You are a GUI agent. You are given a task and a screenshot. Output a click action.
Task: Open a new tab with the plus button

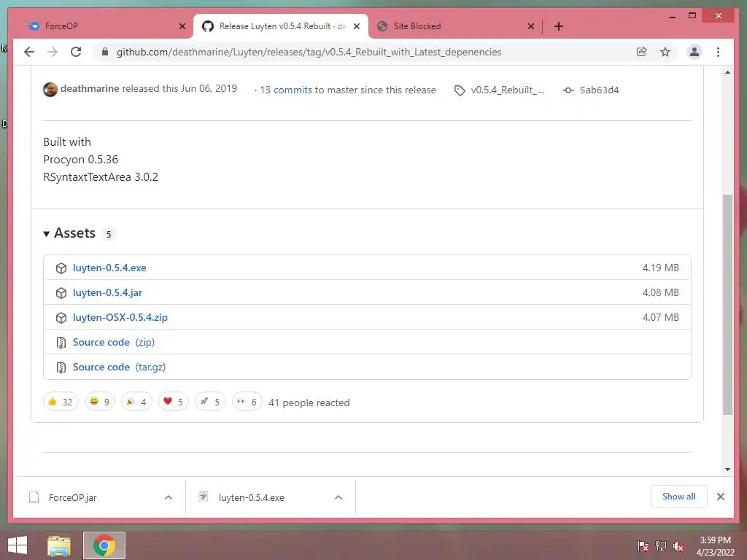pos(558,26)
